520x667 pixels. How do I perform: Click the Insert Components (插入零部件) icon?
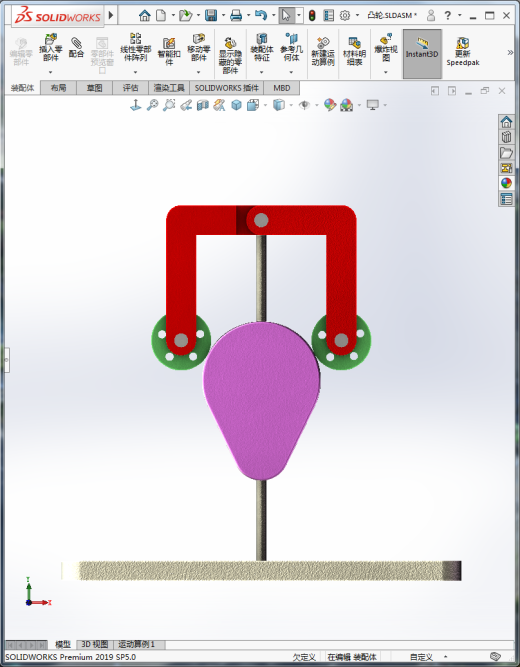coord(51,48)
